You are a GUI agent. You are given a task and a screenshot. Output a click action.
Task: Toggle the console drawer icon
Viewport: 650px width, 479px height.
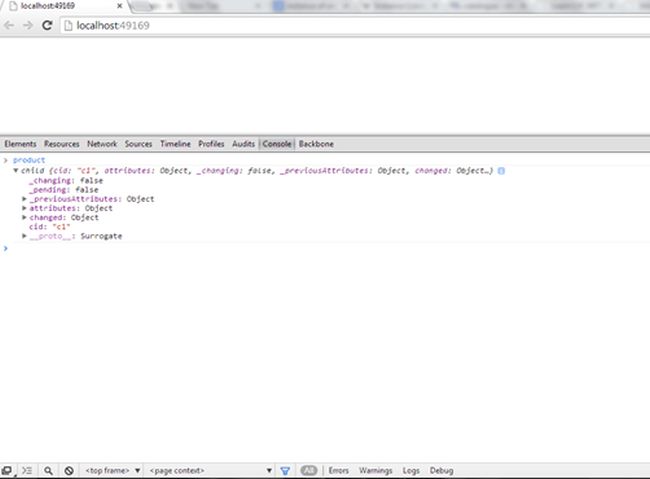point(27,471)
